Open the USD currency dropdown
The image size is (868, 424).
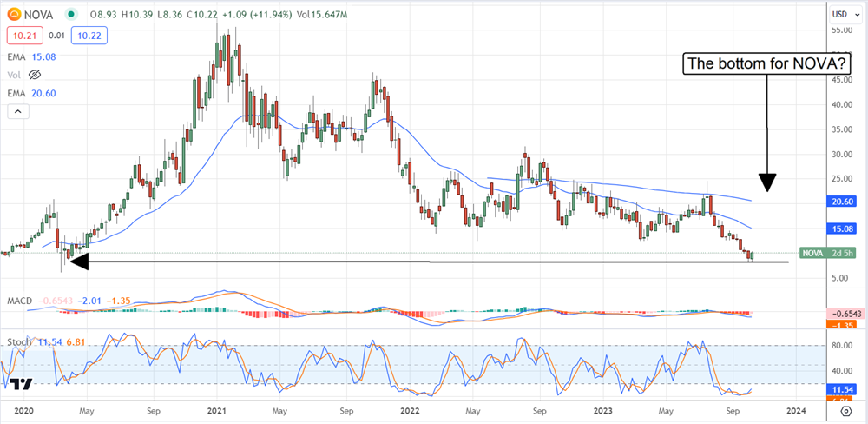(838, 14)
